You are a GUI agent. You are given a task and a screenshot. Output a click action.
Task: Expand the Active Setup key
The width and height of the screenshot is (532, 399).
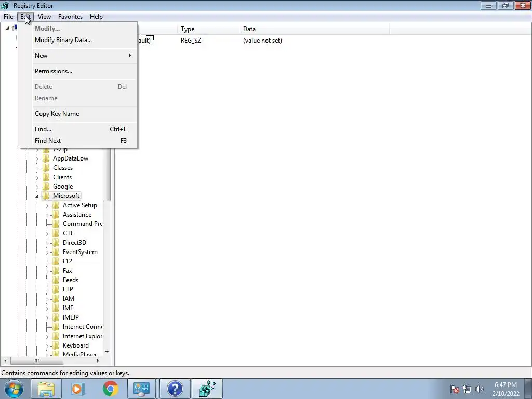[x=47, y=206]
